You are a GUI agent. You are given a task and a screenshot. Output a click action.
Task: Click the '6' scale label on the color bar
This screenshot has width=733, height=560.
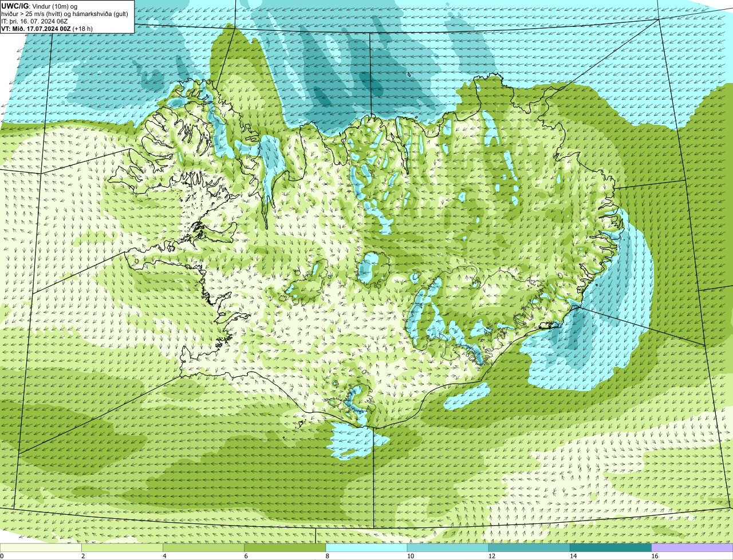pos(246,556)
